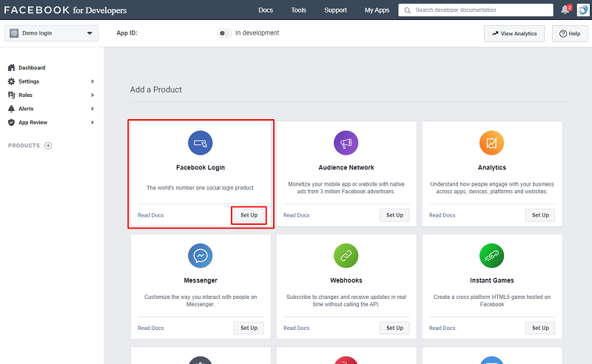This screenshot has width=592, height=364.
Task: Select Dashboard in the sidebar
Action: (32, 67)
